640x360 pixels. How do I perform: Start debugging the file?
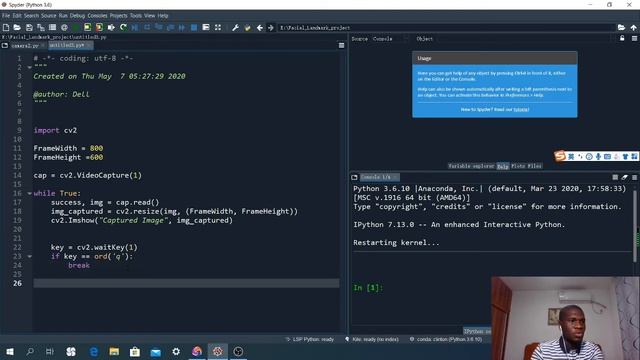[135, 27]
